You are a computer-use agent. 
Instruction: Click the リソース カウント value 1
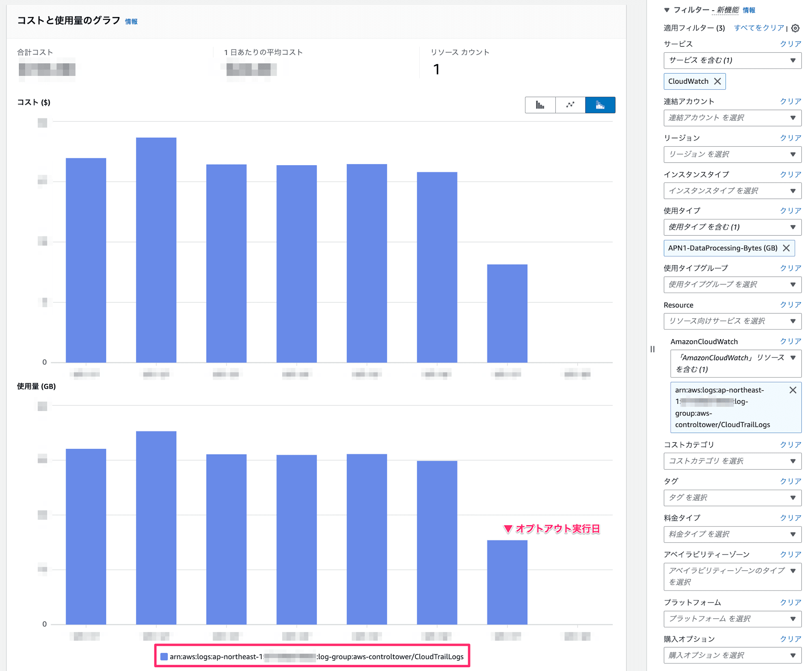click(436, 69)
